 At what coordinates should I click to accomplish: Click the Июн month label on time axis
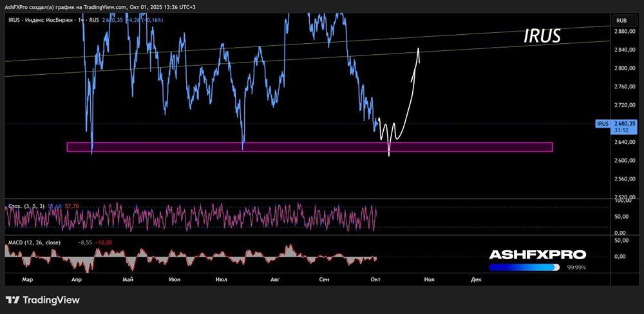pos(175,279)
